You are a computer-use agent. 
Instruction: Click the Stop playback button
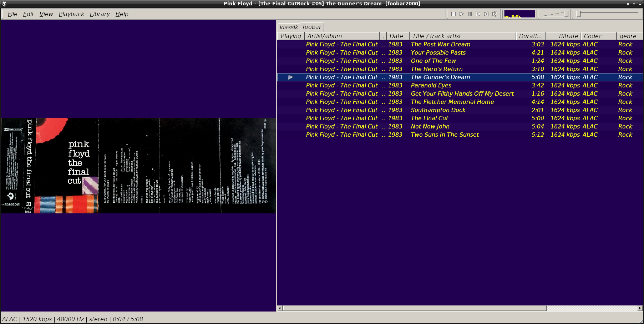click(x=453, y=14)
